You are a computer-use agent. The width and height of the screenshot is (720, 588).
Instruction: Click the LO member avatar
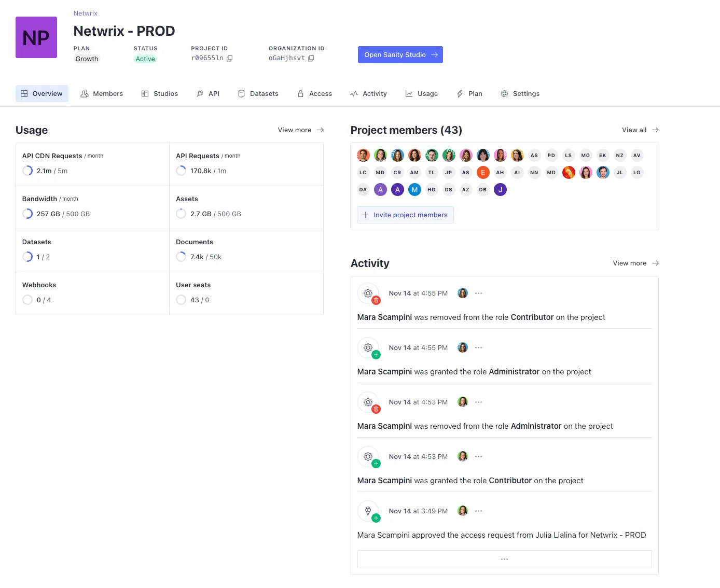coord(637,173)
